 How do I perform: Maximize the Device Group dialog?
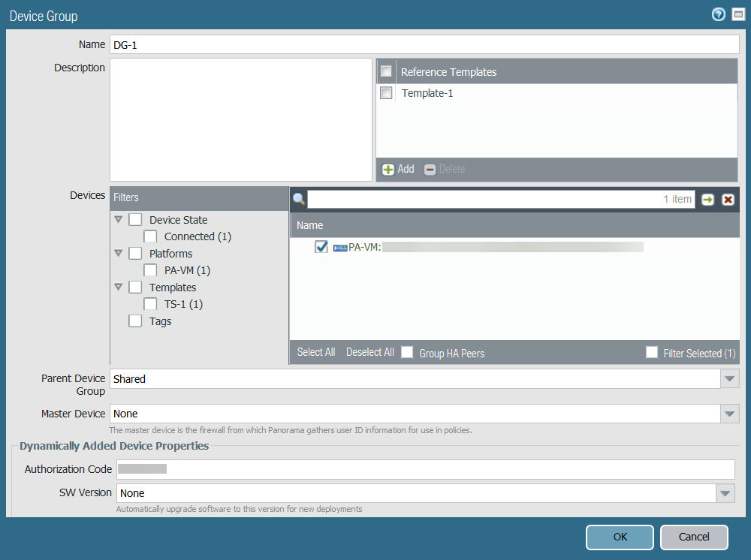point(738,14)
